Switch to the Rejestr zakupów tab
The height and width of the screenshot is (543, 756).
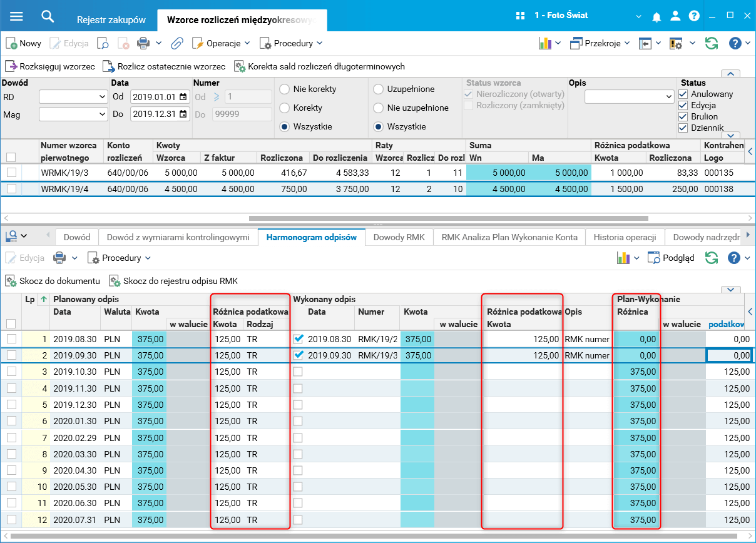(111, 20)
